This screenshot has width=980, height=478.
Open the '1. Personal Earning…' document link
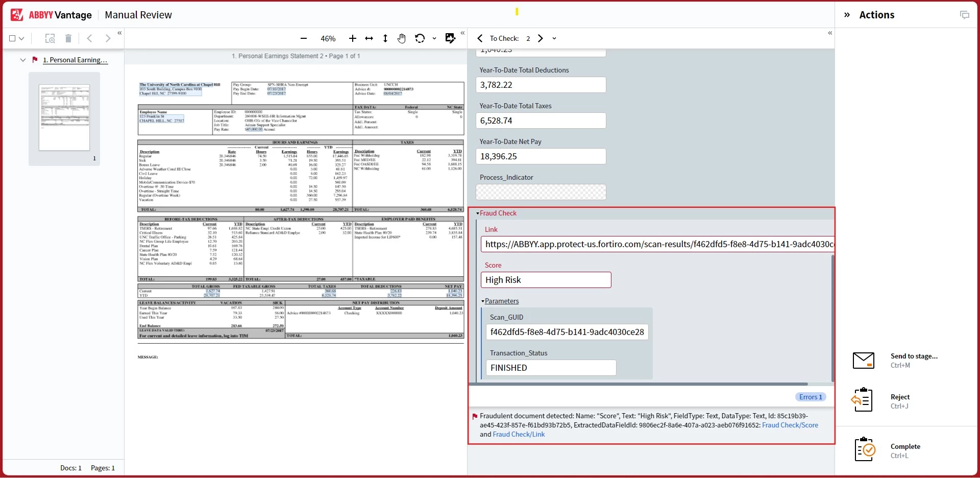75,60
